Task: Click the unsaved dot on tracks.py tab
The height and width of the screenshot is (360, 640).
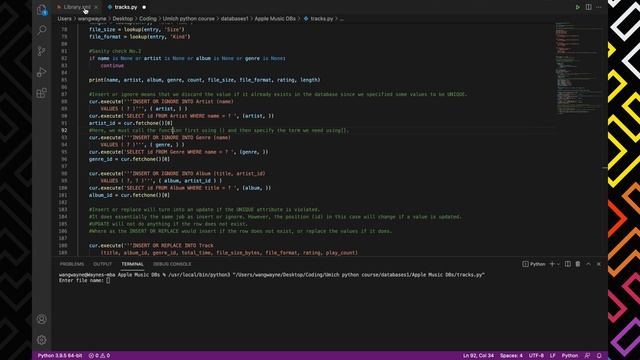Action: pos(144,7)
